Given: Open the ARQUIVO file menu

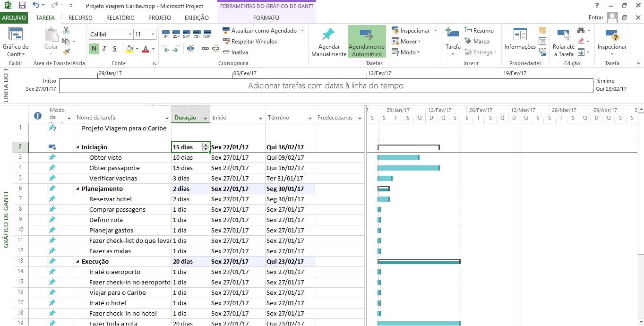Looking at the screenshot, I should 14,18.
